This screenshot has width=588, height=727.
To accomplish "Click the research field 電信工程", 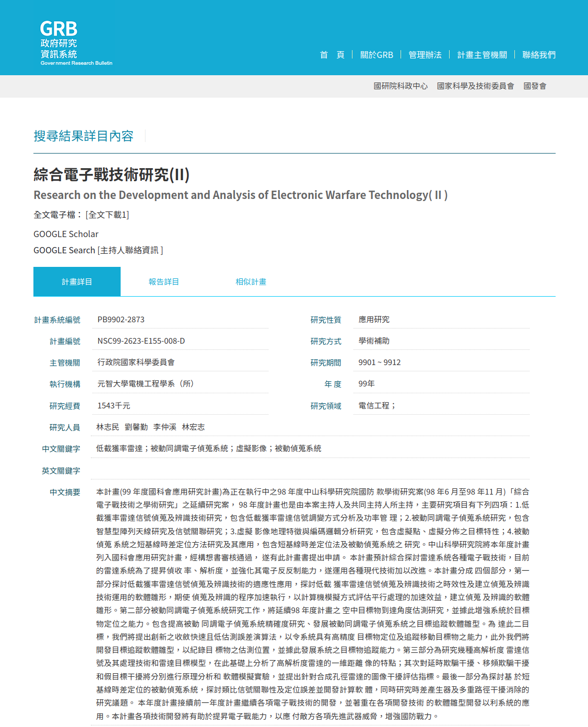I will [x=374, y=406].
